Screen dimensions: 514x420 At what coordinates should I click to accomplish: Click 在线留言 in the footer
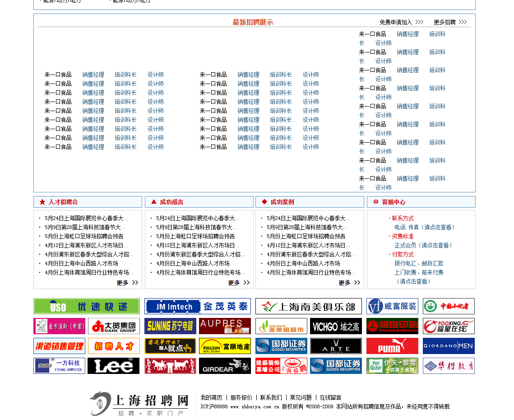(330, 398)
